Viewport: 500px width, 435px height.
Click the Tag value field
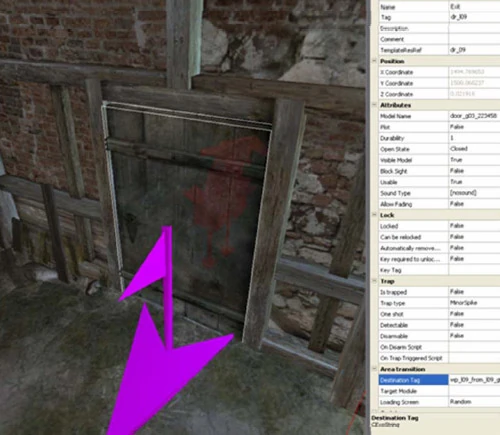[x=474, y=17]
